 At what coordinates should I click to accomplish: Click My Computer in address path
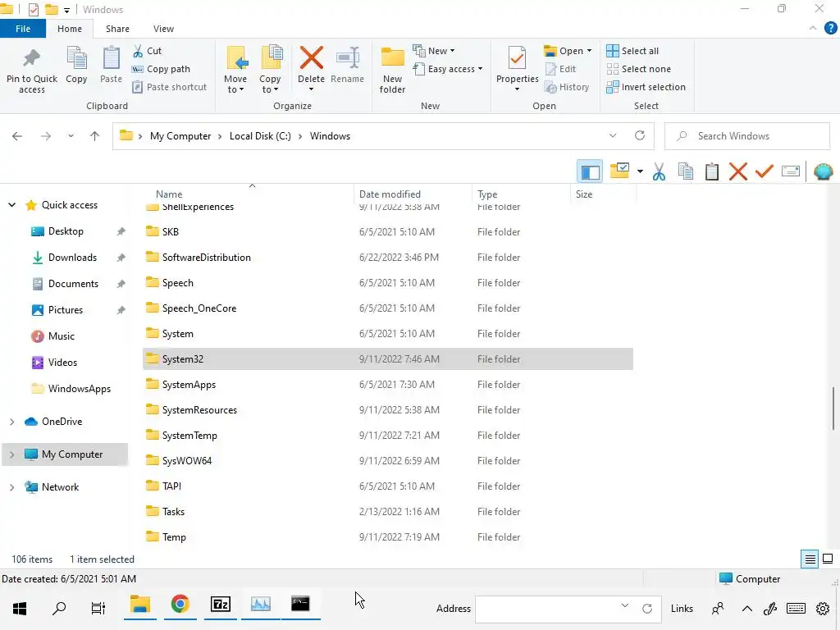(180, 136)
